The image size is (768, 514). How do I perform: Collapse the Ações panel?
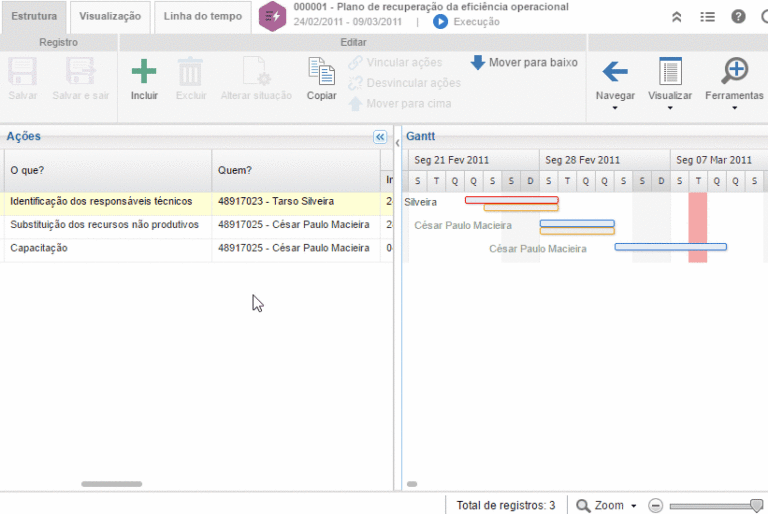(380, 137)
